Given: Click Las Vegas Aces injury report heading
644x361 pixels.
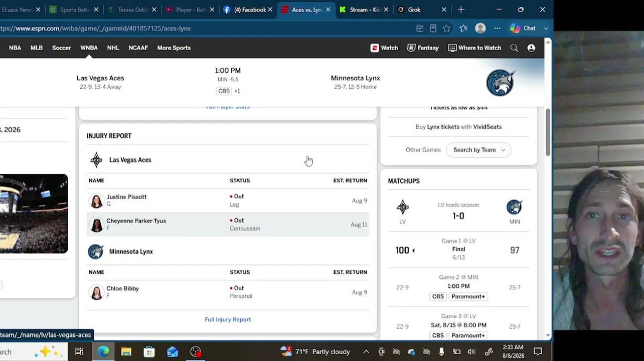Looking at the screenshot, I should (x=130, y=160).
